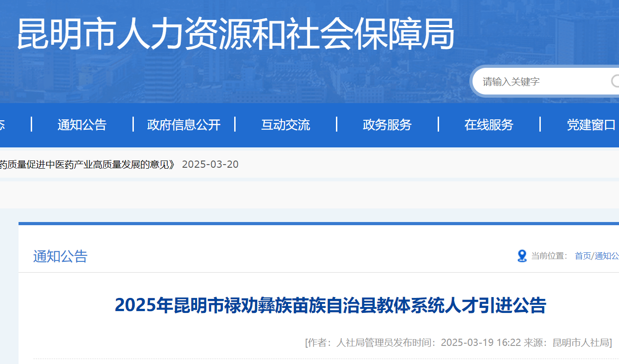The width and height of the screenshot is (619, 364).
Task: Open the 在线服务 navigation menu
Action: click(x=489, y=125)
